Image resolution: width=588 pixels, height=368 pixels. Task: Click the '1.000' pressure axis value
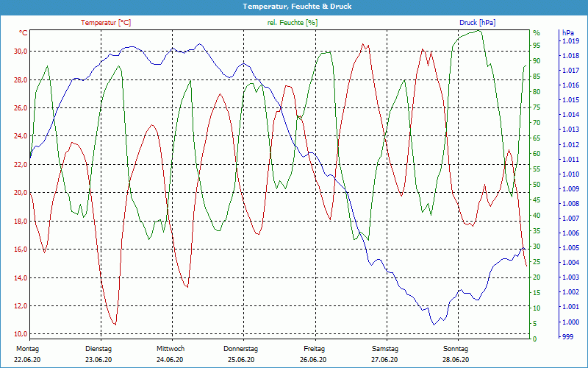pyautogui.click(x=571, y=322)
